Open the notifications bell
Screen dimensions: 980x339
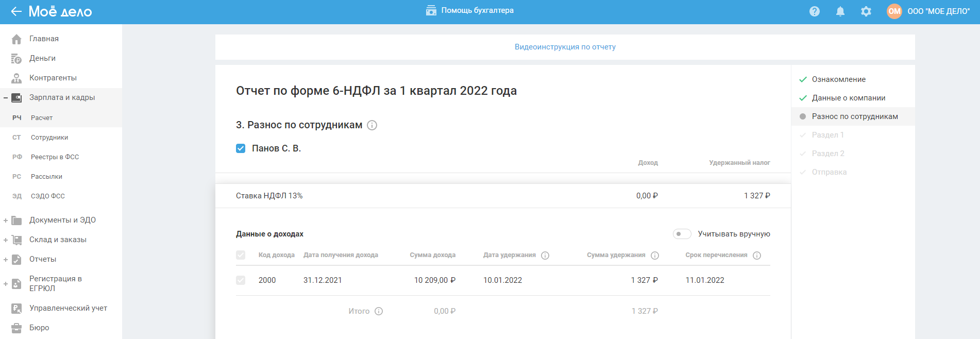tap(840, 11)
